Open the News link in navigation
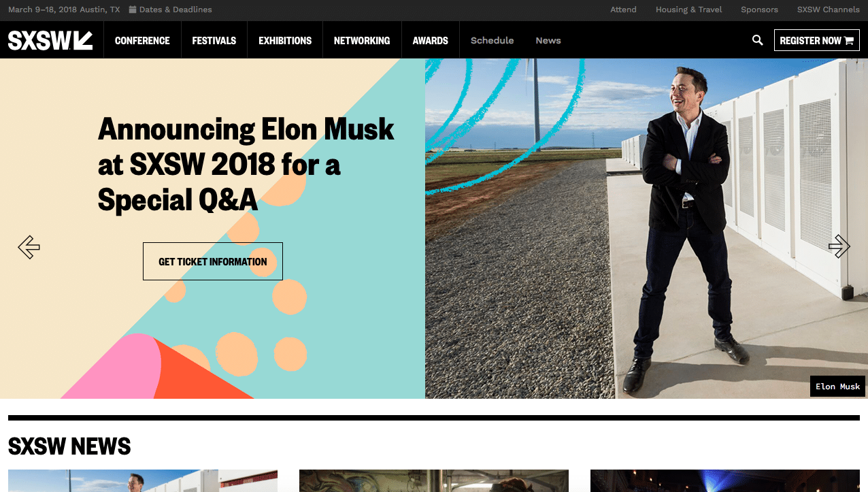The width and height of the screenshot is (868, 492). 548,40
